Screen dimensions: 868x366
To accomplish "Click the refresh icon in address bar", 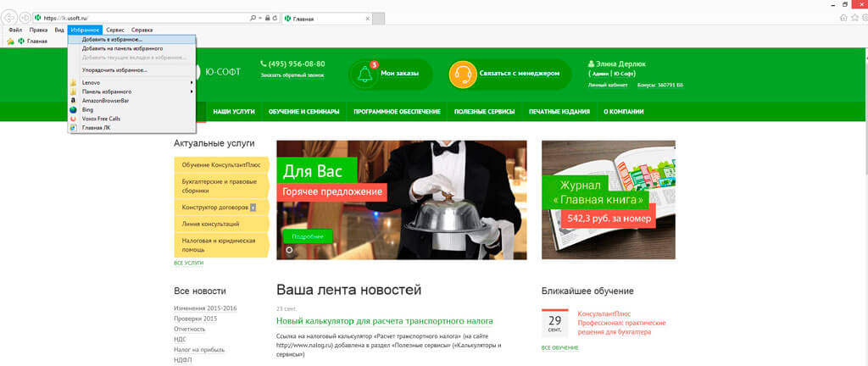I will pyautogui.click(x=275, y=18).
